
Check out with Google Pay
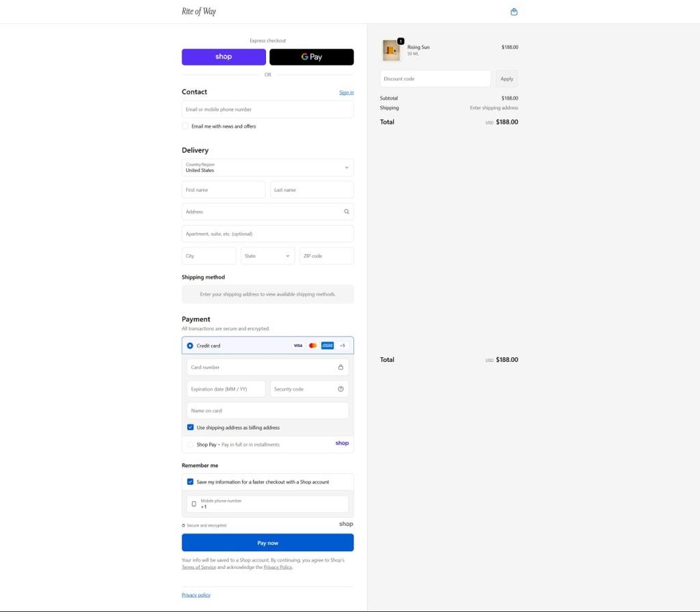point(312,57)
